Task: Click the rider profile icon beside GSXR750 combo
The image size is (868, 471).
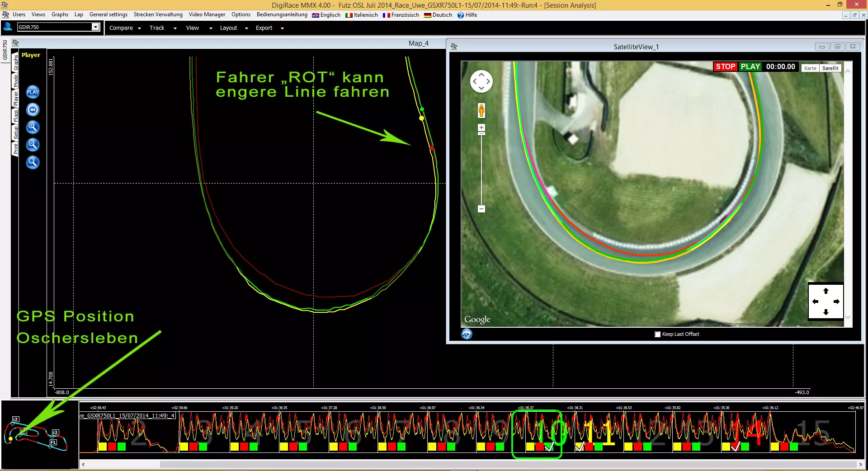Action: coord(8,27)
